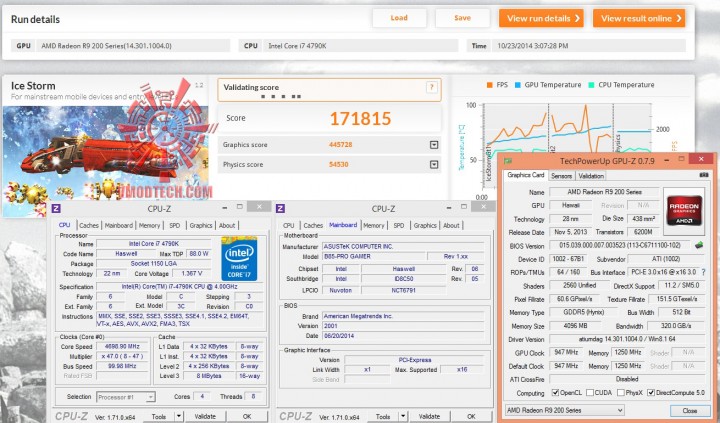The width and height of the screenshot is (720, 423).
Task: Open SPD tab in left CPU-Z window
Action: (174, 226)
